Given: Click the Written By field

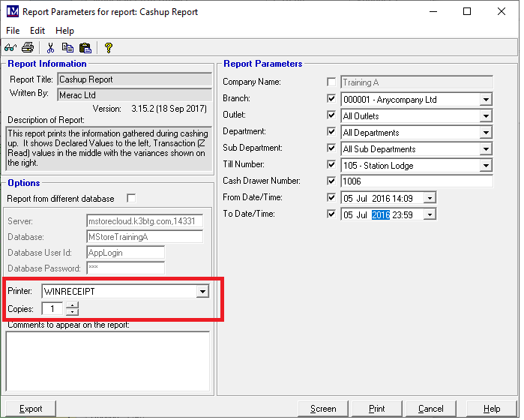Looking at the screenshot, I should coord(135,95).
